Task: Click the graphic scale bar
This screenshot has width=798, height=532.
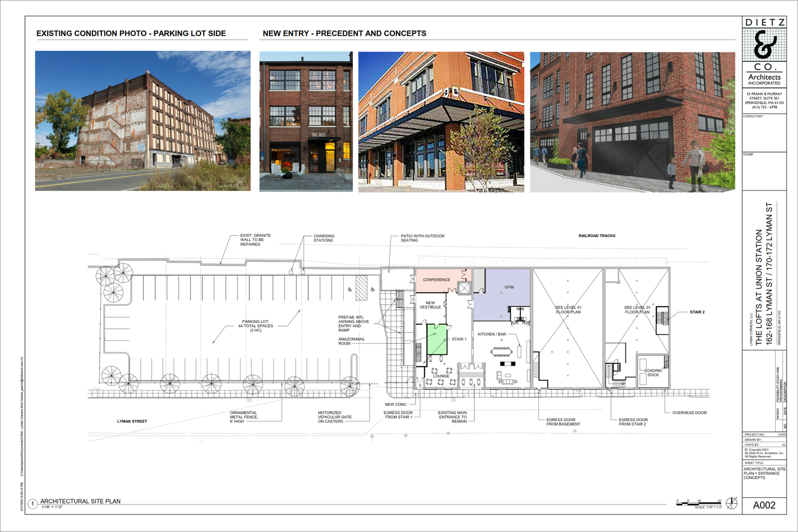Action: [699, 504]
